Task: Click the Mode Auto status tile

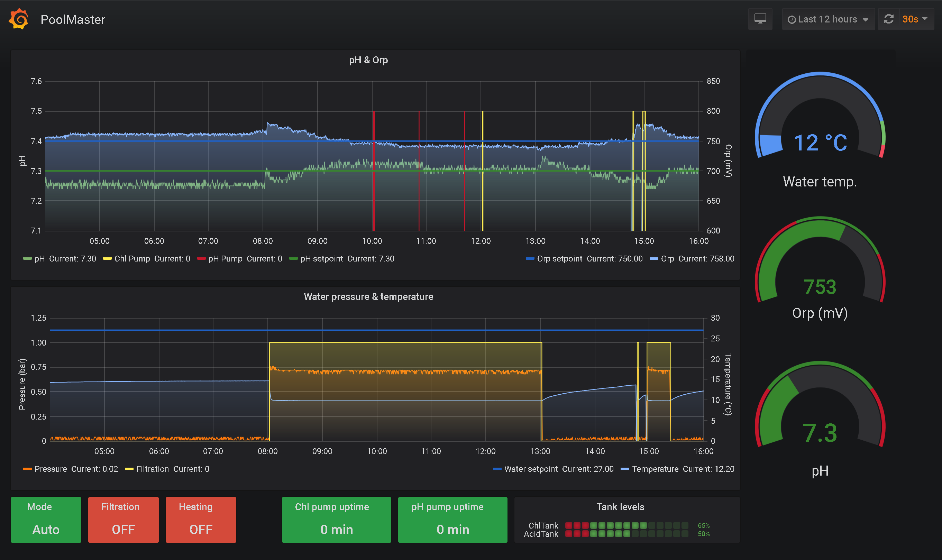Action: point(46,520)
